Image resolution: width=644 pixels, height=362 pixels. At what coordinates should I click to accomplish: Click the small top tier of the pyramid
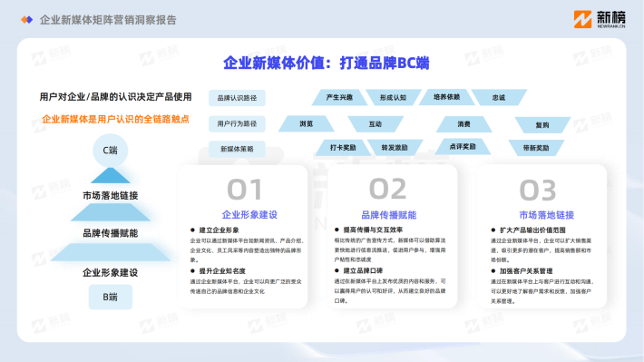point(110,176)
